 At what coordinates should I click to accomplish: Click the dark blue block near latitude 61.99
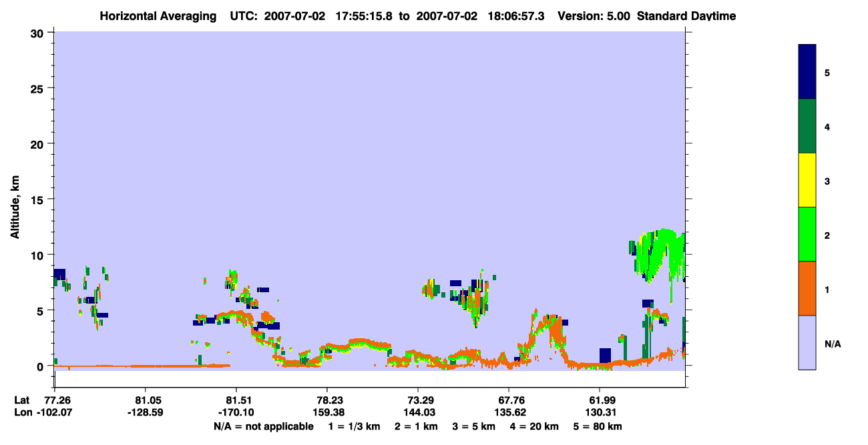[x=605, y=356]
